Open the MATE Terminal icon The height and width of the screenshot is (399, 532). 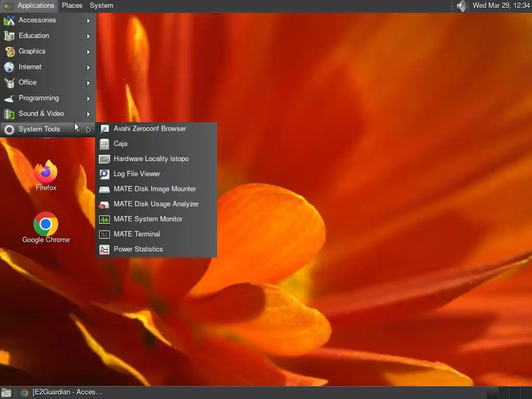pos(104,234)
